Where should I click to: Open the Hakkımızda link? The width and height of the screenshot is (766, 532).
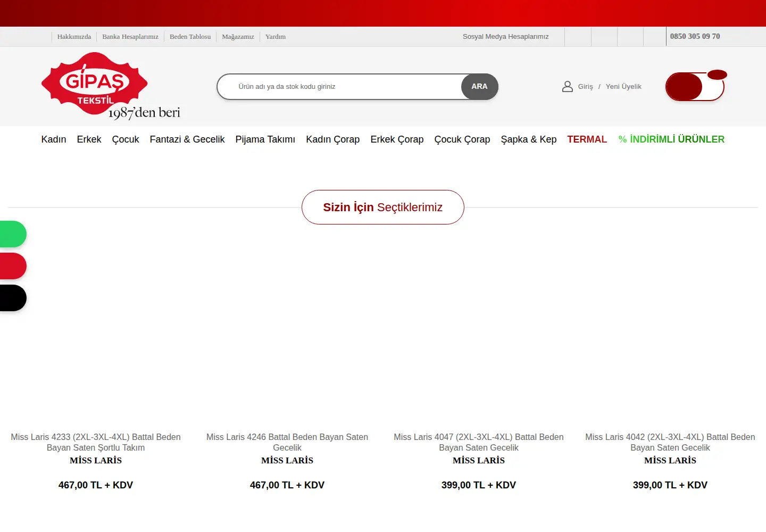tap(74, 37)
